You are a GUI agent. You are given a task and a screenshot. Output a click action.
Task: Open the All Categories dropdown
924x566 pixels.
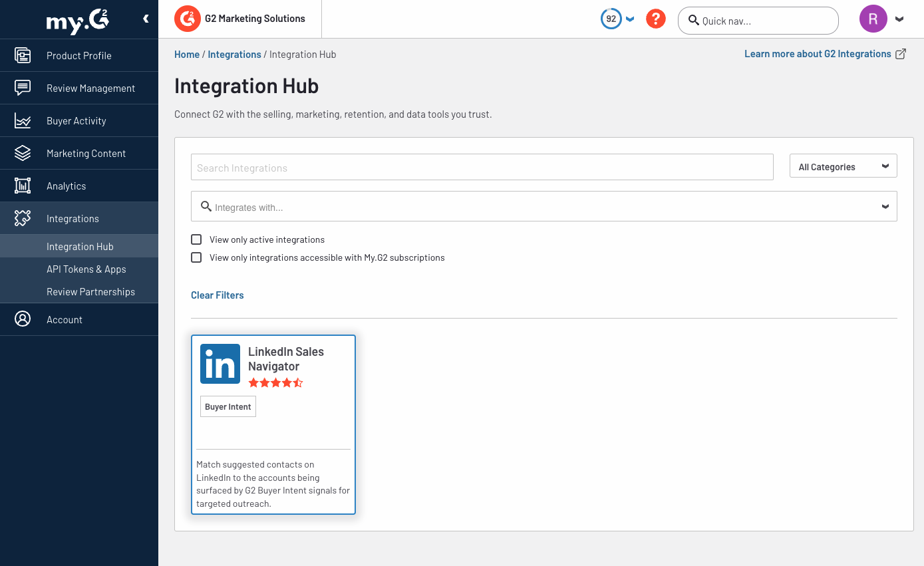843,166
